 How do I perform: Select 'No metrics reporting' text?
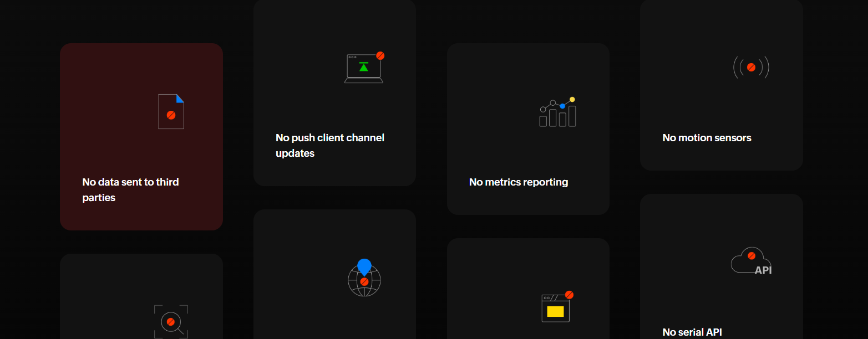(x=519, y=182)
